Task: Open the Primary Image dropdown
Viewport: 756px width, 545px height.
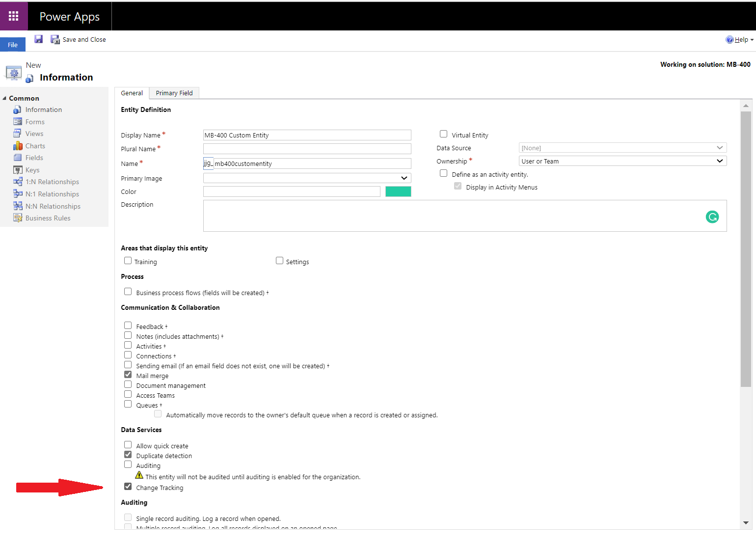Action: [x=307, y=178]
